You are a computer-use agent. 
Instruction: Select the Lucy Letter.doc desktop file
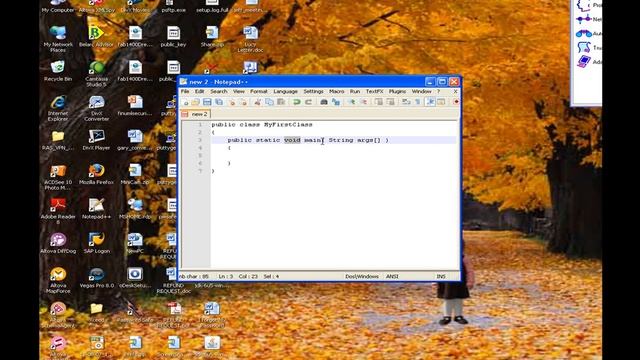(x=250, y=39)
